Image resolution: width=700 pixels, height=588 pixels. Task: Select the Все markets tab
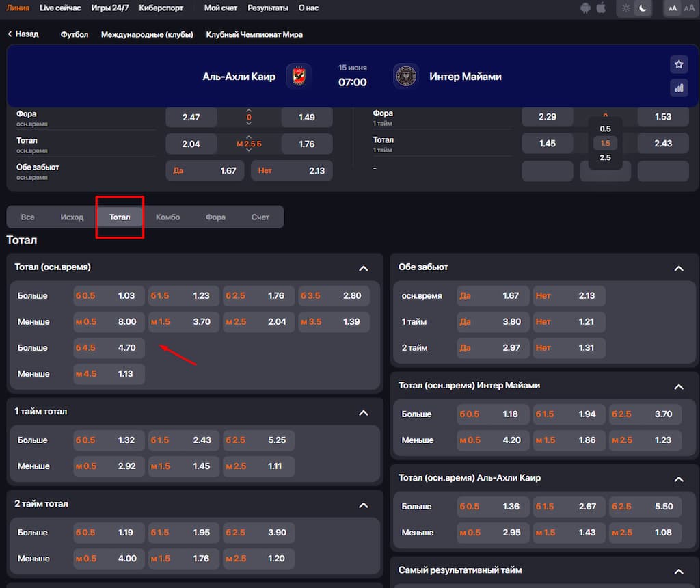[x=27, y=217]
